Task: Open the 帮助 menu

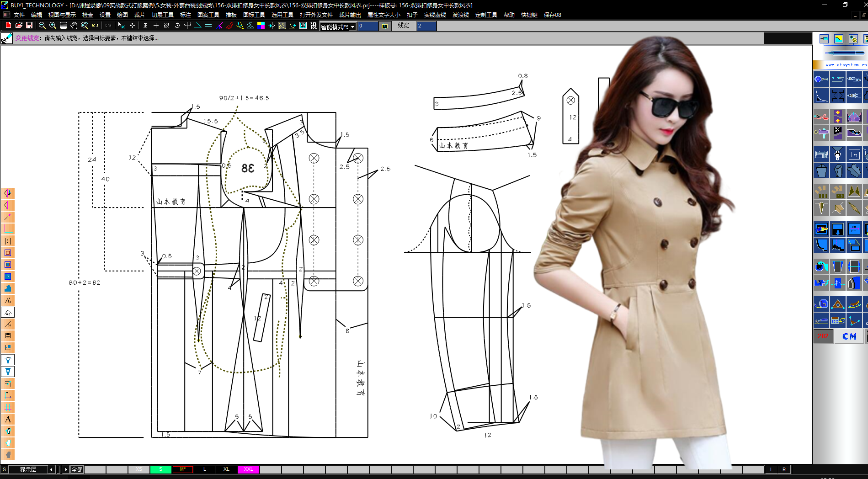Action: [x=509, y=15]
